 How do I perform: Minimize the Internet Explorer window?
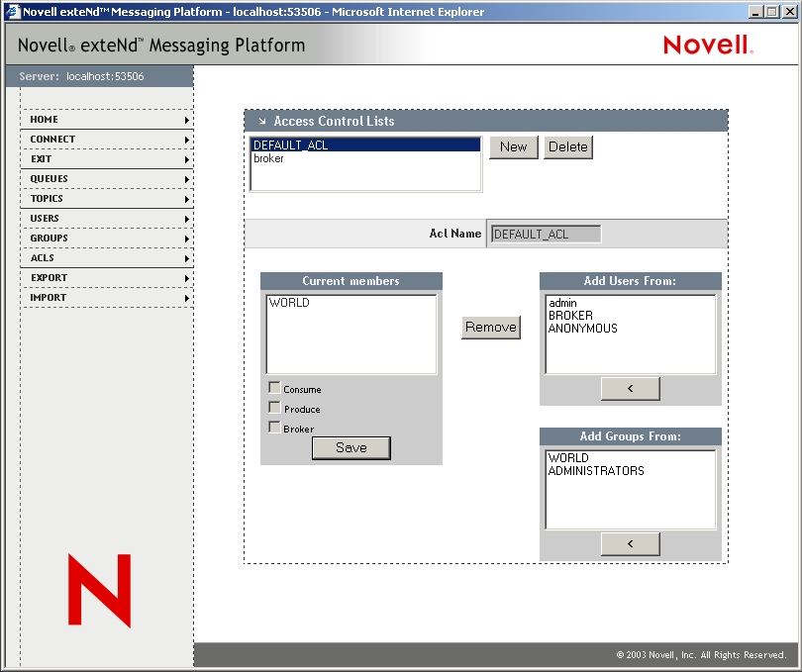pyautogui.click(x=755, y=11)
